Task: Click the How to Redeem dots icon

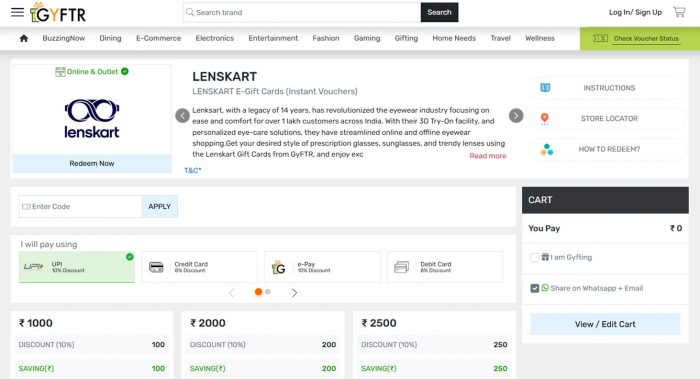Action: pyautogui.click(x=546, y=150)
